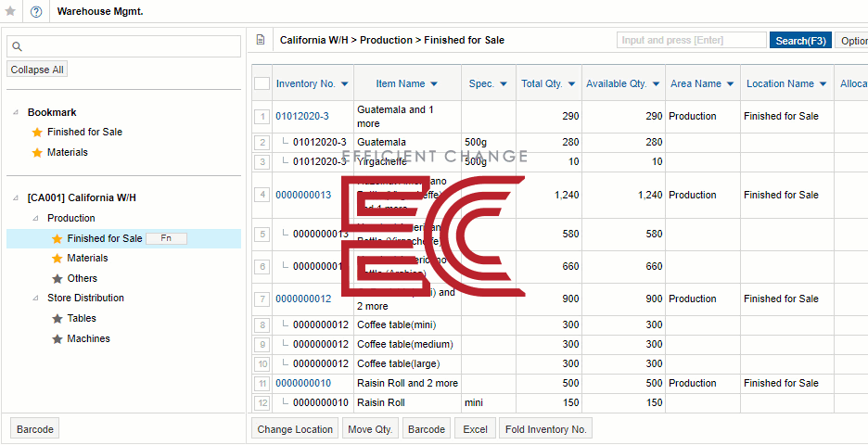The image size is (868, 445).
Task: Select Store Distribution in the tree
Action: click(x=85, y=298)
